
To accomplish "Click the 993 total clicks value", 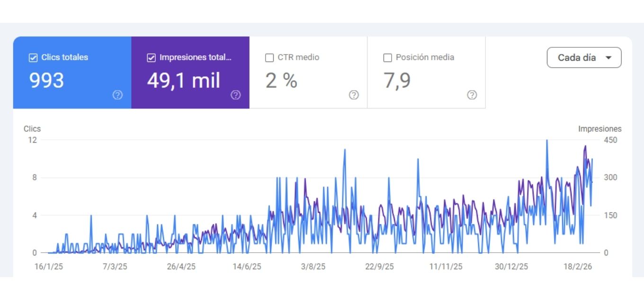I will tap(46, 81).
